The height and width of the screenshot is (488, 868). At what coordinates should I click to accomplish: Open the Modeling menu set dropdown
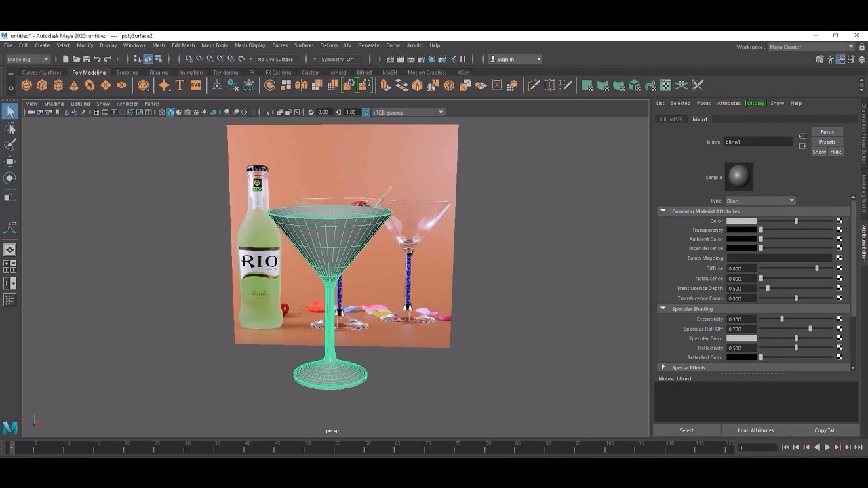point(27,59)
